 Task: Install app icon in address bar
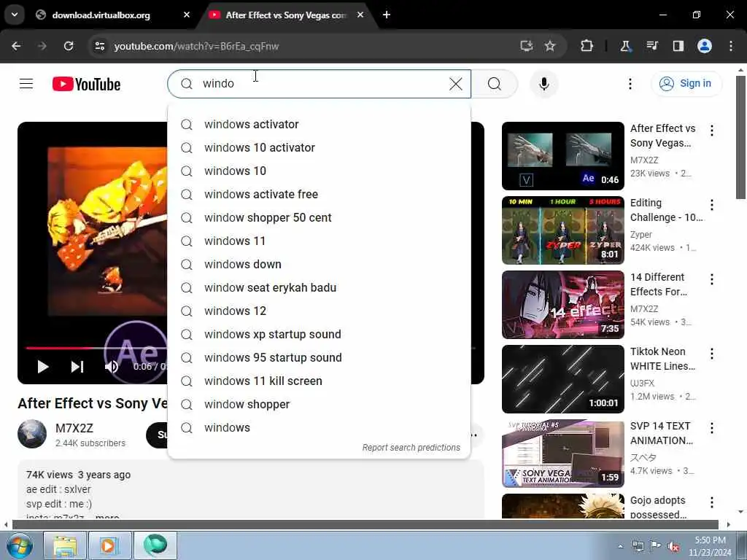pos(527,46)
